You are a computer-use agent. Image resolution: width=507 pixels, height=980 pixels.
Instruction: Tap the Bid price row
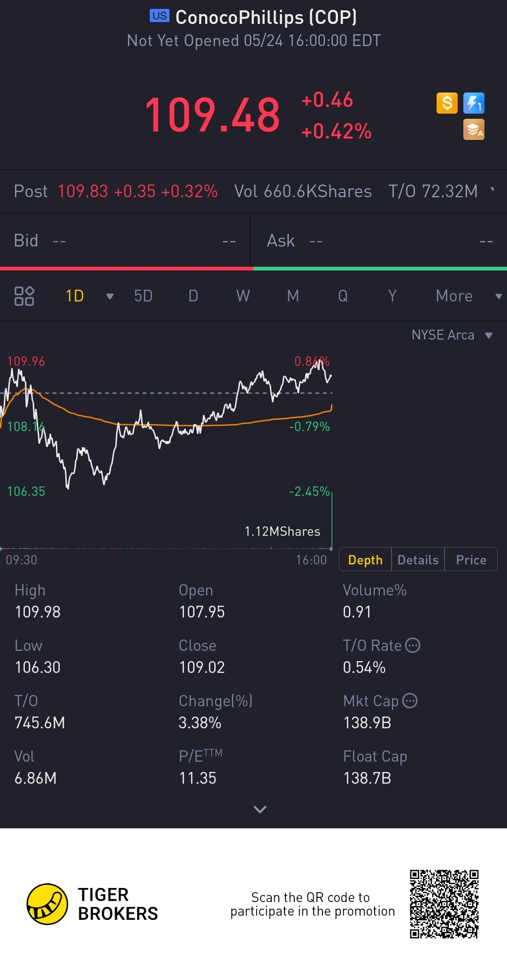(x=124, y=241)
